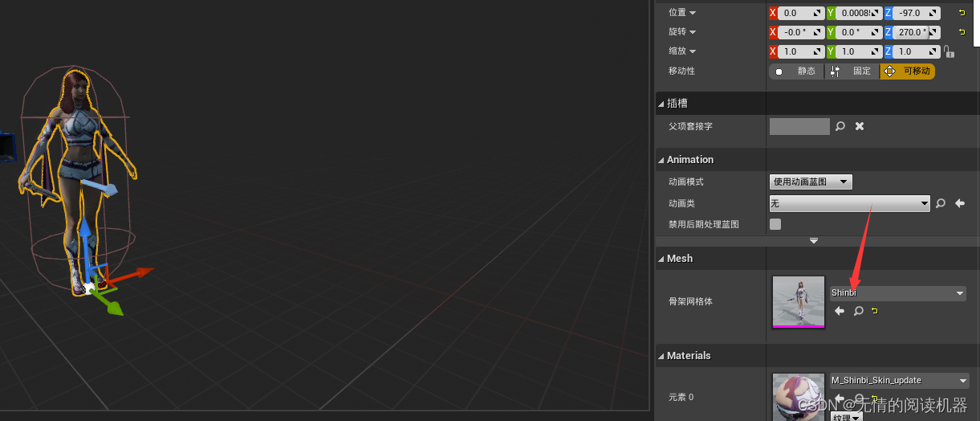Click the 移动性 property label
The height and width of the screenshot is (421, 980).
coord(681,71)
